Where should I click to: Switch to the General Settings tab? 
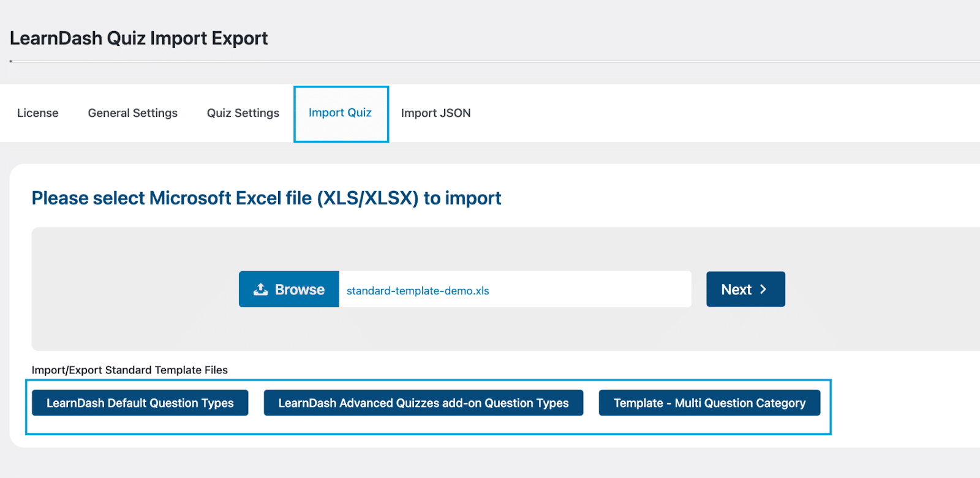(133, 113)
